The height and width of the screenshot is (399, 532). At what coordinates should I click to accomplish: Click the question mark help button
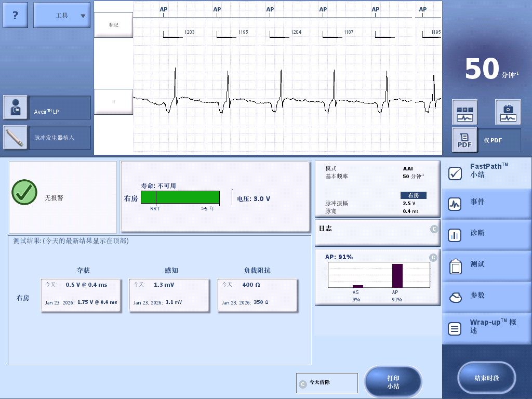(x=15, y=15)
